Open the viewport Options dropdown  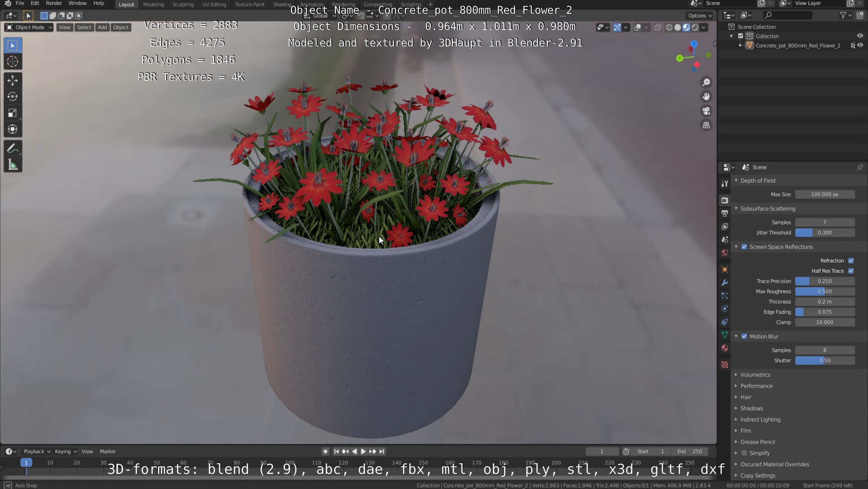pos(700,16)
